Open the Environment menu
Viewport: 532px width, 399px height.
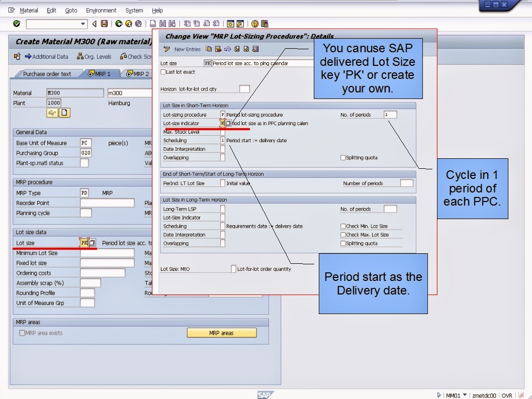pos(101,10)
